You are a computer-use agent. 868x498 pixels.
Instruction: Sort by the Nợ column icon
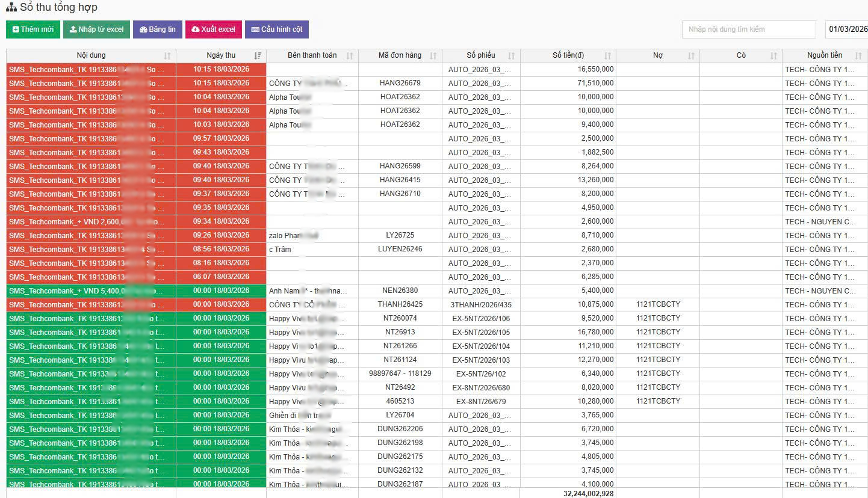tap(691, 56)
